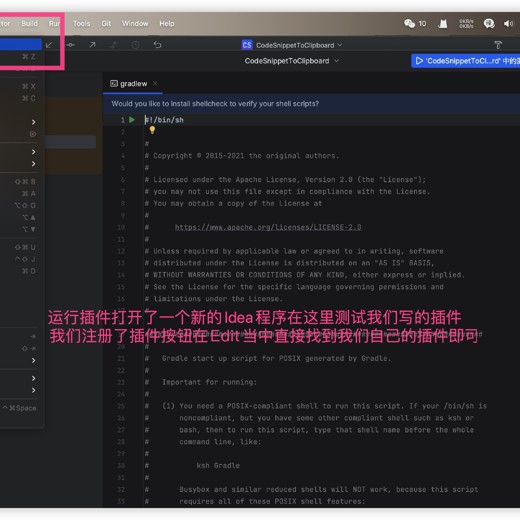The image size is (520, 520).
Task: Choose the highlighted blue Edit menu entry
Action: [21, 45]
